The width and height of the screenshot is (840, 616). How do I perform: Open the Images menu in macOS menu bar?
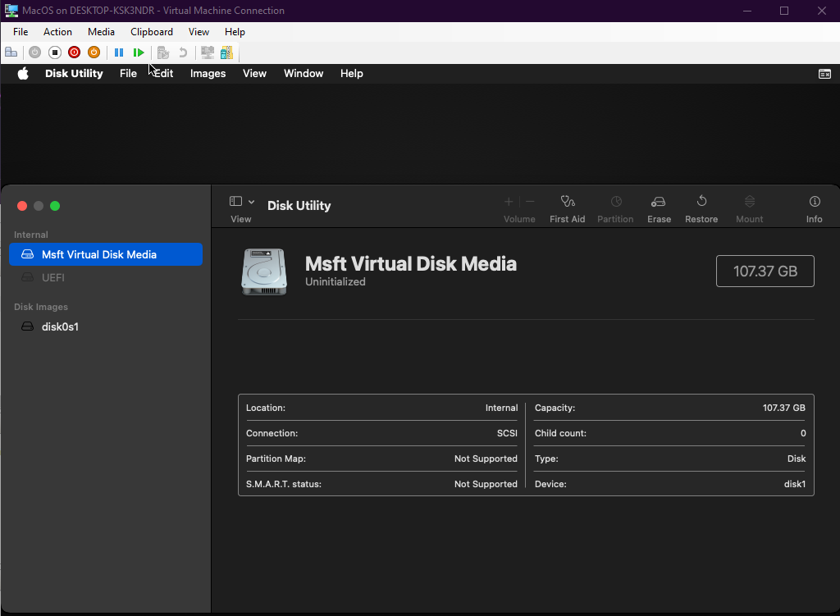(208, 74)
